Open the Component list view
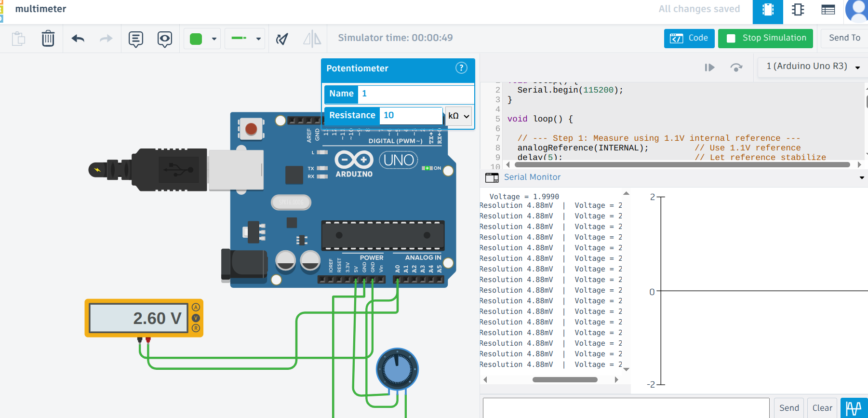This screenshot has width=868, height=418. point(828,10)
